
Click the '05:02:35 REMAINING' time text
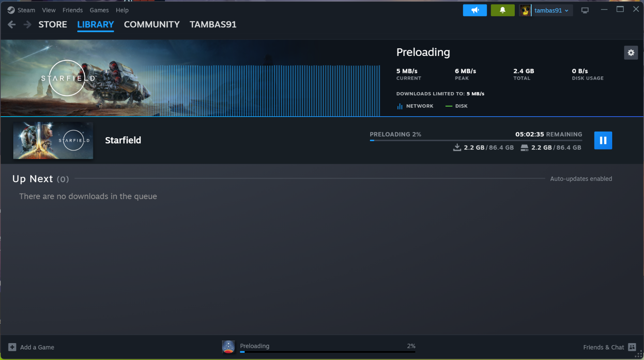coord(549,134)
